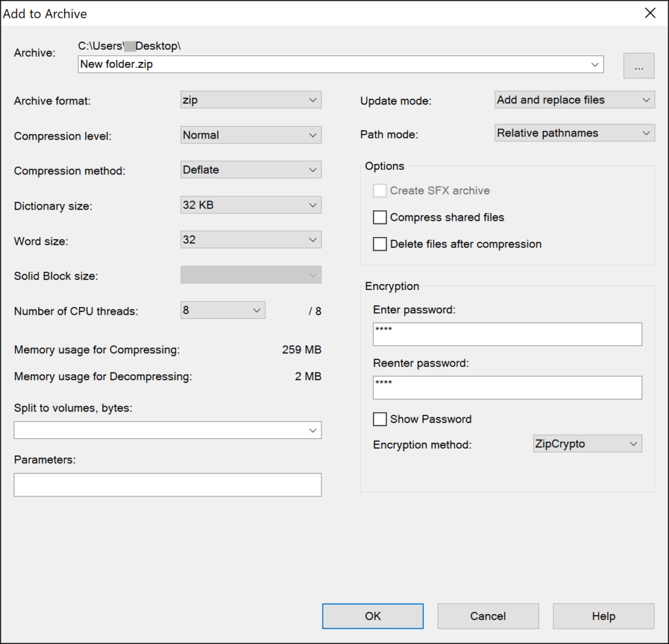
Task: Open the archive name dropdown arrow
Action: point(595,65)
